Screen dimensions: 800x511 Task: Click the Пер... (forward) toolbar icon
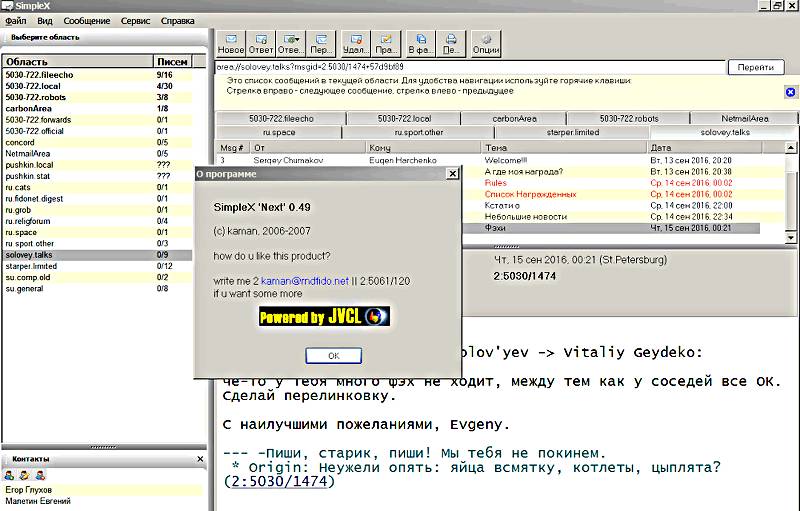[x=321, y=44]
